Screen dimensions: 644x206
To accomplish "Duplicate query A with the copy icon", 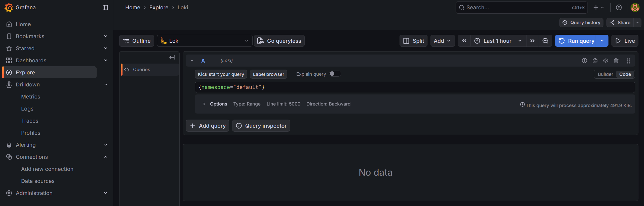I will tap(595, 61).
